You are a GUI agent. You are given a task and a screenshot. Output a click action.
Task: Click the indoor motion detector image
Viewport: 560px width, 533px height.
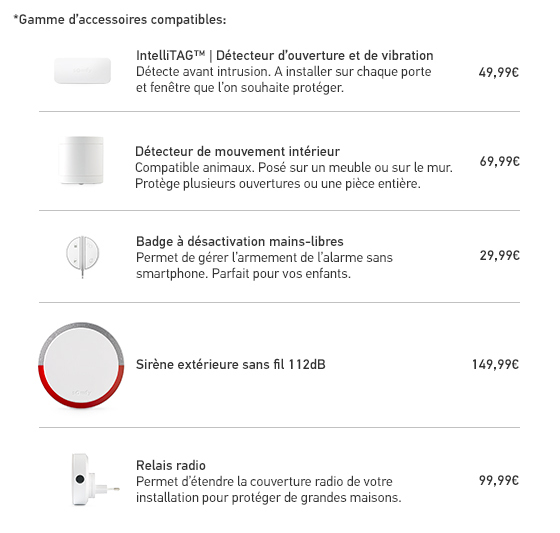(82, 160)
